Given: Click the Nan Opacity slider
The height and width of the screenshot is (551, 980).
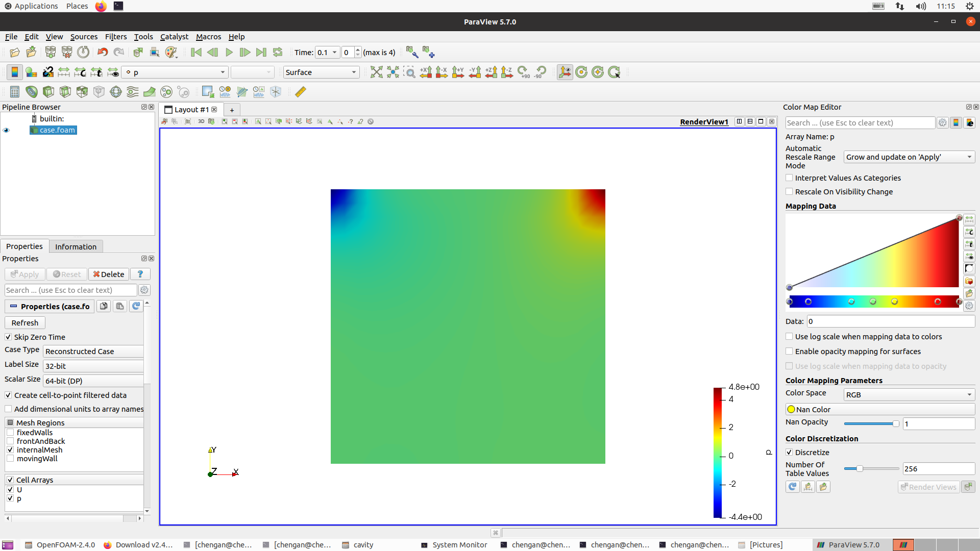Looking at the screenshot, I should 871,424.
